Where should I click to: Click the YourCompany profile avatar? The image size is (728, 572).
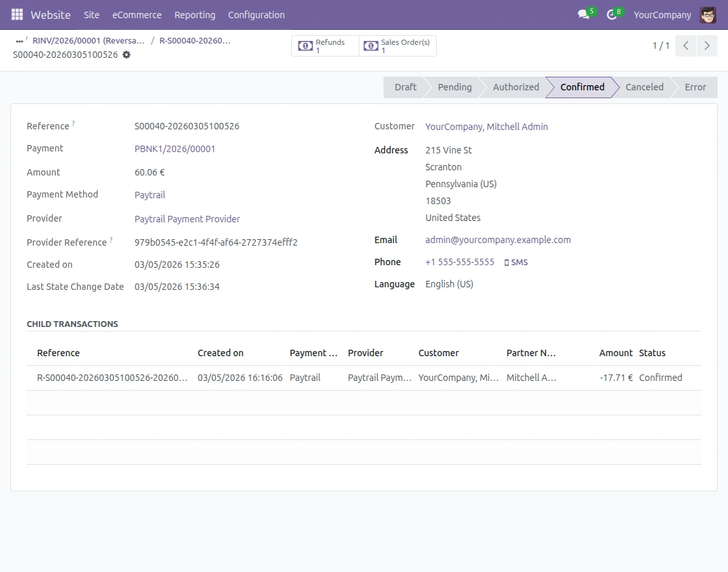708,14
